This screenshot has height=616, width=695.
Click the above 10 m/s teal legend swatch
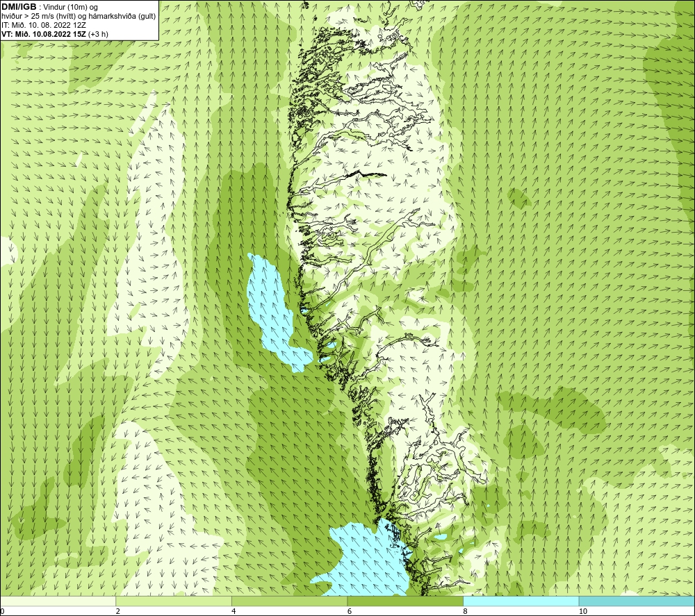637,601
